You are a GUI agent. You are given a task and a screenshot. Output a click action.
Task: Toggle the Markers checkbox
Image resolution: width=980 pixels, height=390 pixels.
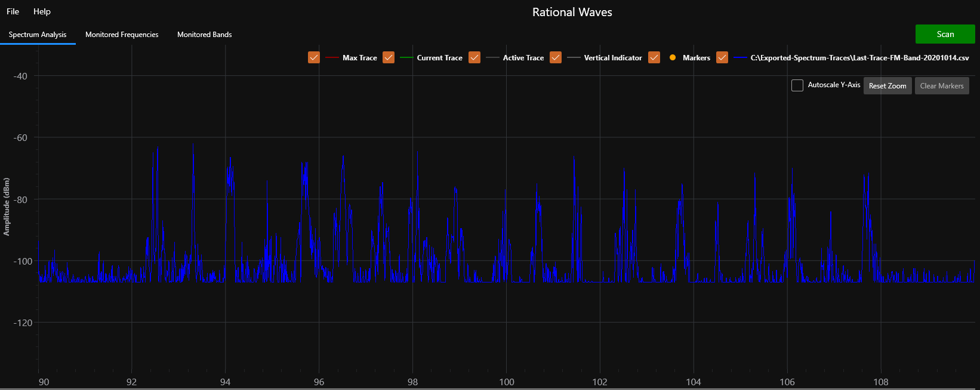tap(654, 57)
